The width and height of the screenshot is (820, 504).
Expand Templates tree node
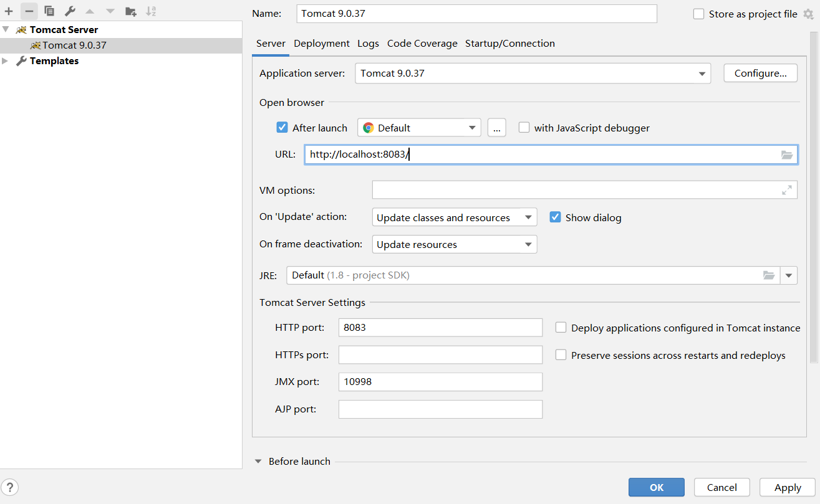coord(6,61)
